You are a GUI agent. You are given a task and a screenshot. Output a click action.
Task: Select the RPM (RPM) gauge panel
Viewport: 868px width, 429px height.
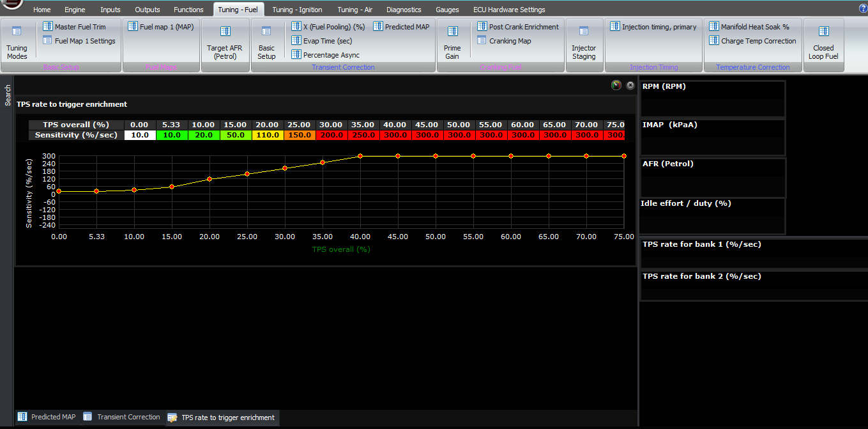(x=712, y=99)
